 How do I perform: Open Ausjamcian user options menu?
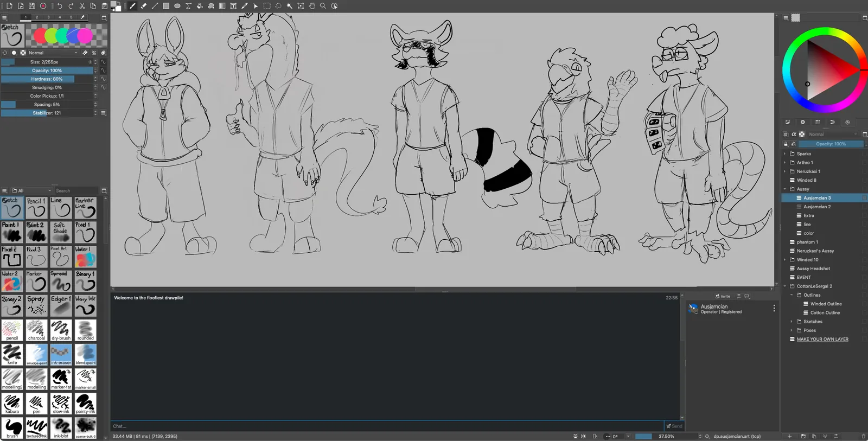tap(774, 308)
